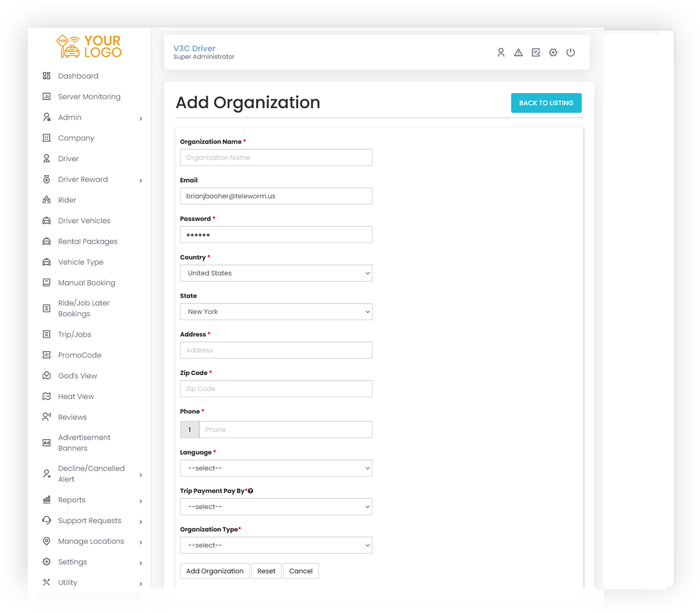Image resolution: width=700 pixels, height=613 pixels.
Task: Click the Driver person icon
Action: tap(46, 158)
